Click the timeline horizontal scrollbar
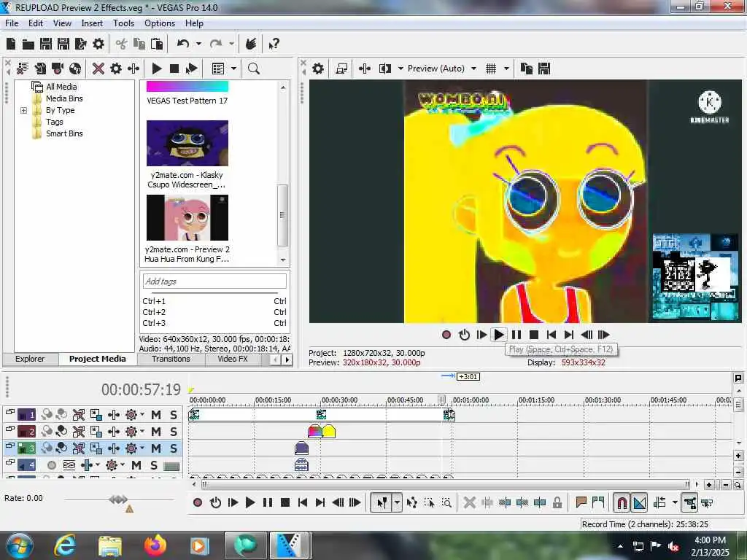This screenshot has height=560, width=747. tap(445, 485)
